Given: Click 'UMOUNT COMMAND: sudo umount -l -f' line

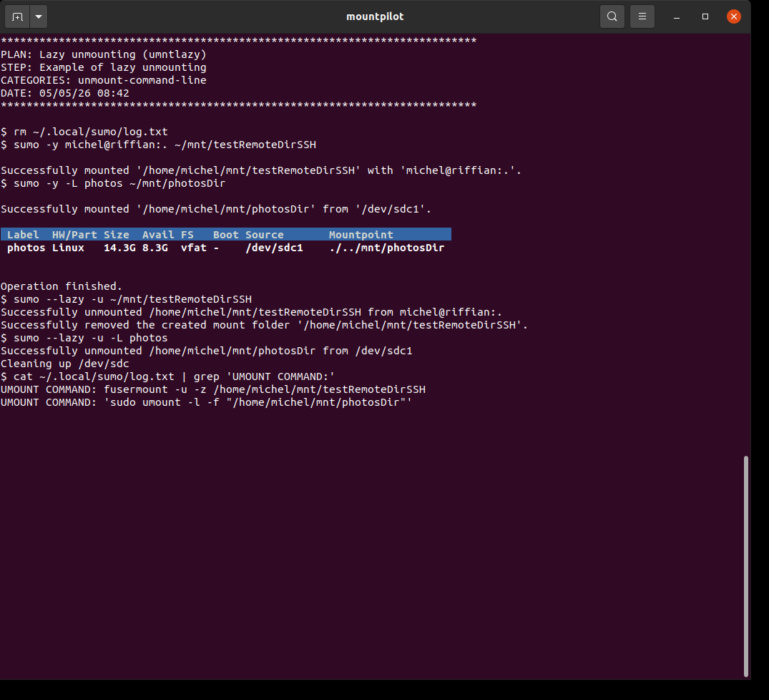Looking at the screenshot, I should pyautogui.click(x=207, y=402).
